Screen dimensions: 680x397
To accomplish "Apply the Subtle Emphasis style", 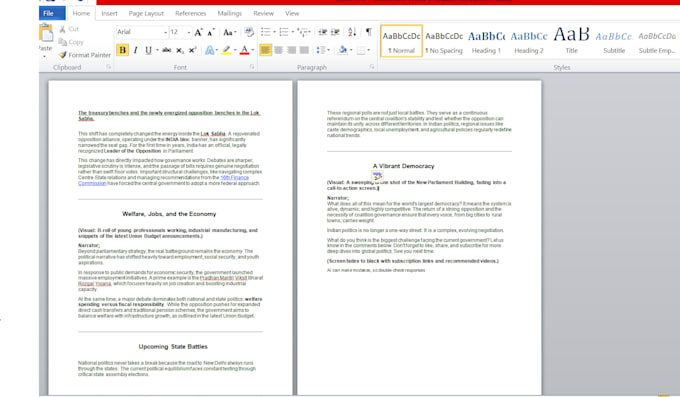I will coord(657,41).
